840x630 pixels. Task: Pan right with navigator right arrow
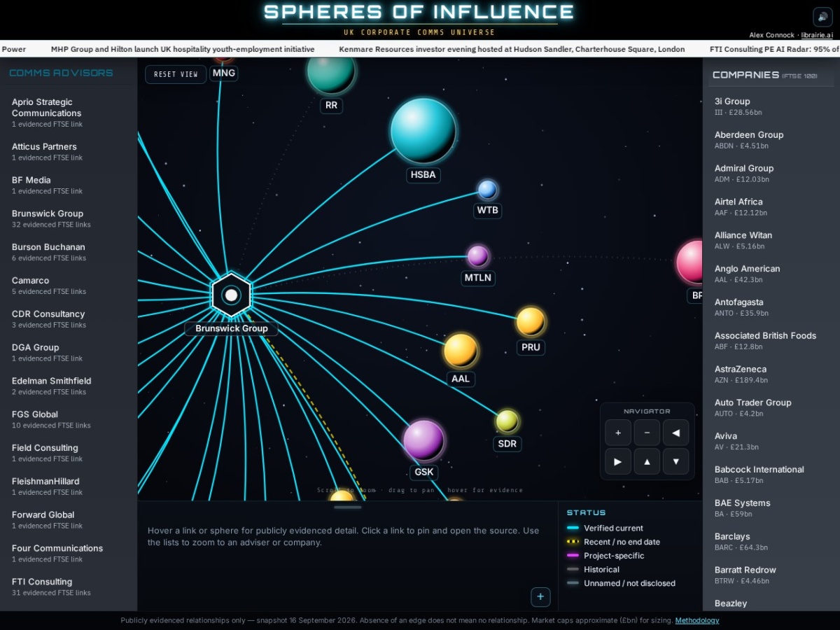pyautogui.click(x=618, y=461)
